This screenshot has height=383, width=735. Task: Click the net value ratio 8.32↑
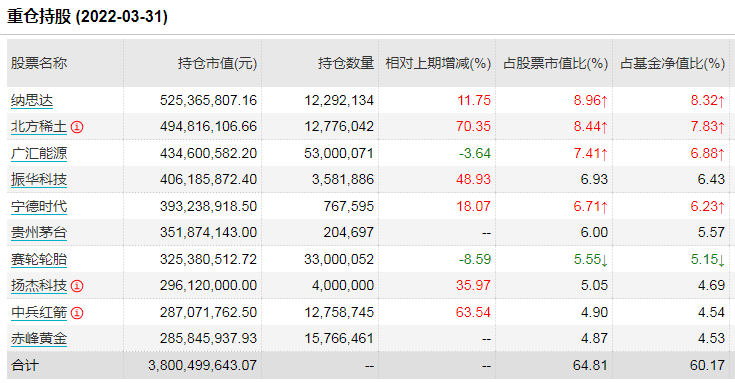[708, 100]
